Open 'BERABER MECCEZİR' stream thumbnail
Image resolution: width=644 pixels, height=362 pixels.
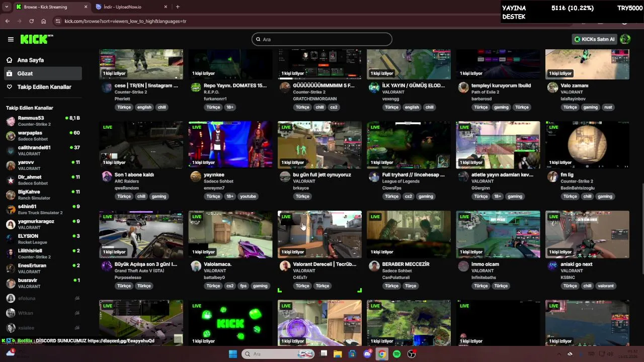pyautogui.click(x=409, y=234)
